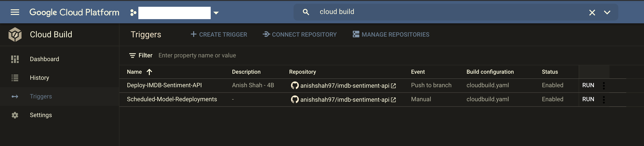Viewport: 644px width, 146px height.
Task: Open more actions for Scheduled-Model-Redeployments
Action: (x=604, y=100)
